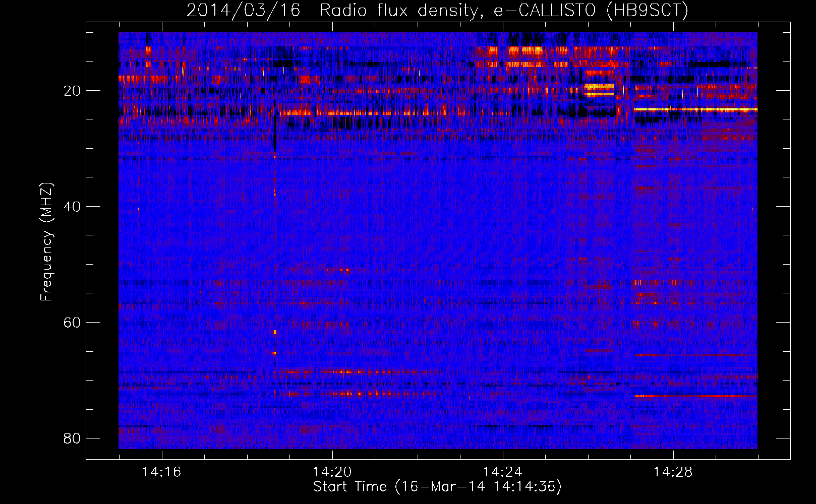This screenshot has width=816, height=504.
Task: Click the 'Start Time (16-Mar-14 14:14:36)' x-axis label
Action: (437, 486)
